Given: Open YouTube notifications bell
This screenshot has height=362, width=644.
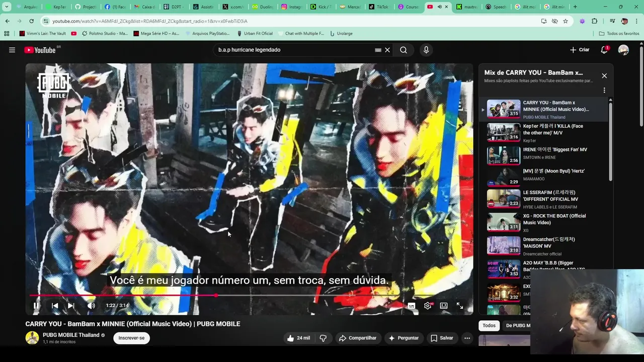Looking at the screenshot, I should pos(604,50).
